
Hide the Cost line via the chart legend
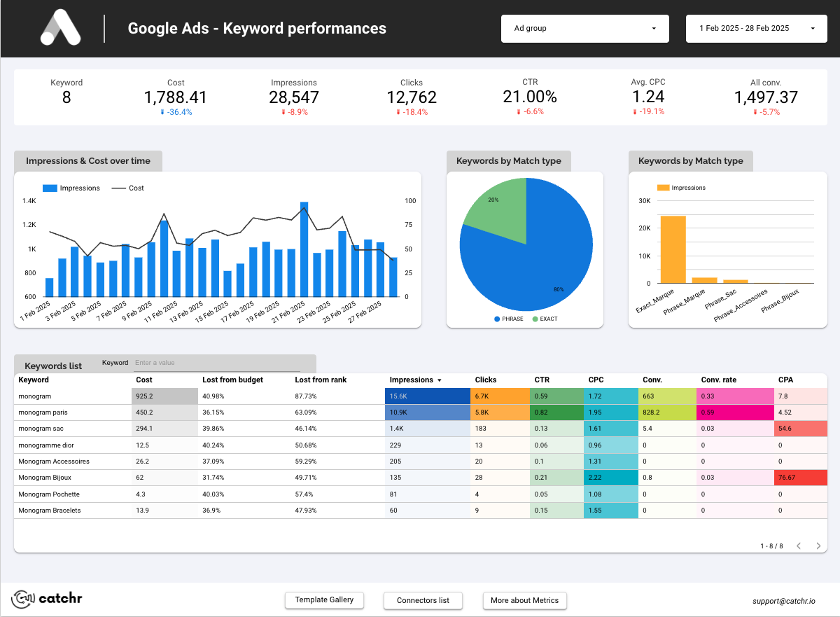point(129,188)
